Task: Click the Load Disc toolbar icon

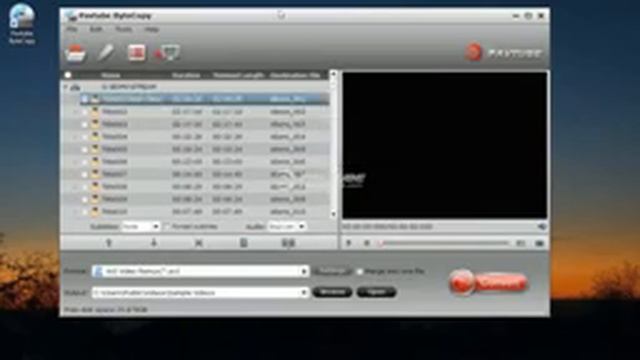Action: [x=76, y=53]
